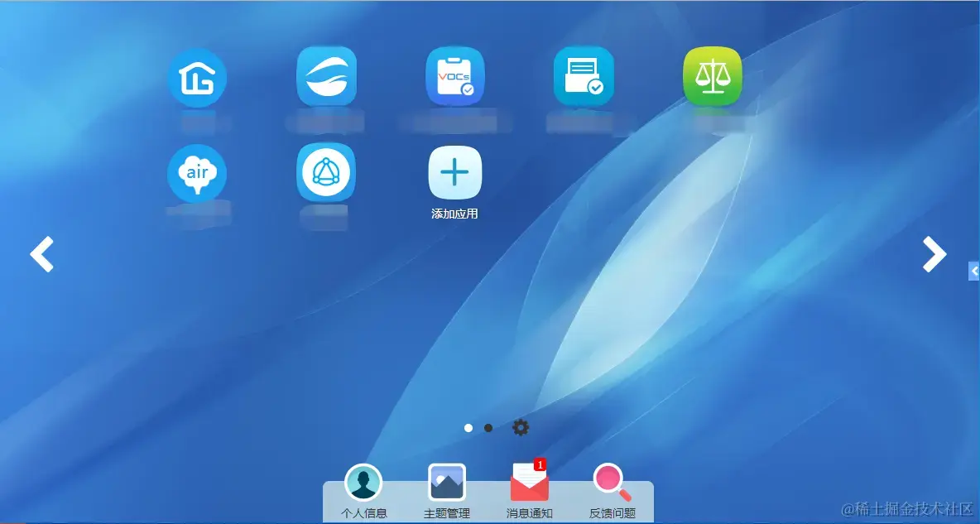Select the first white page indicator dot
Image resolution: width=980 pixels, height=524 pixels.
[468, 428]
